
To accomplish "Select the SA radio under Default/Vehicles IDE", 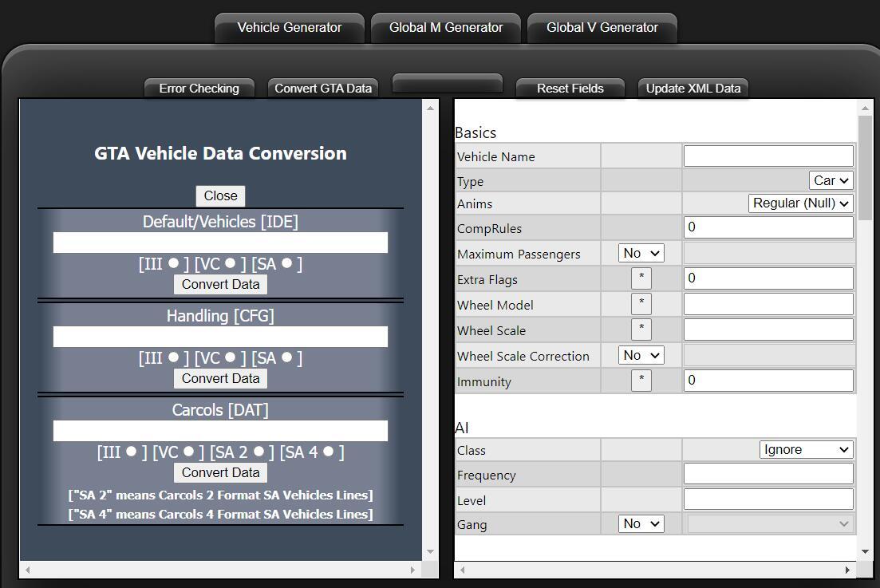I will tap(286, 263).
